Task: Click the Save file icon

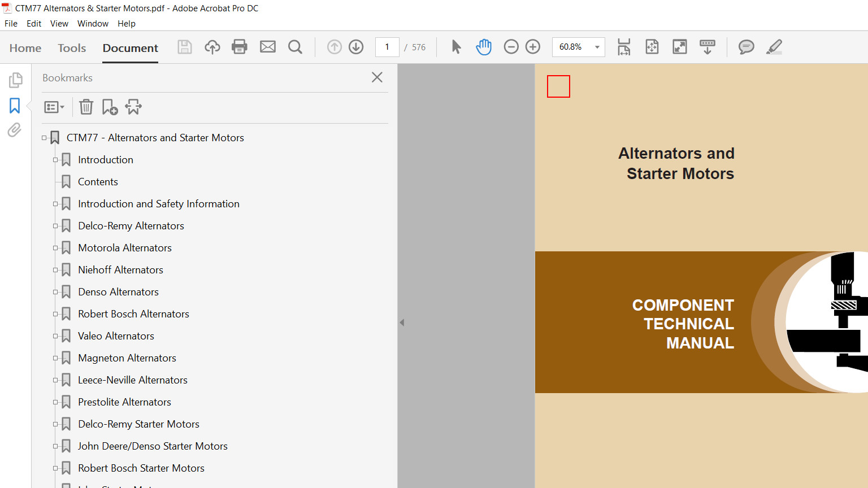Action: 185,47
